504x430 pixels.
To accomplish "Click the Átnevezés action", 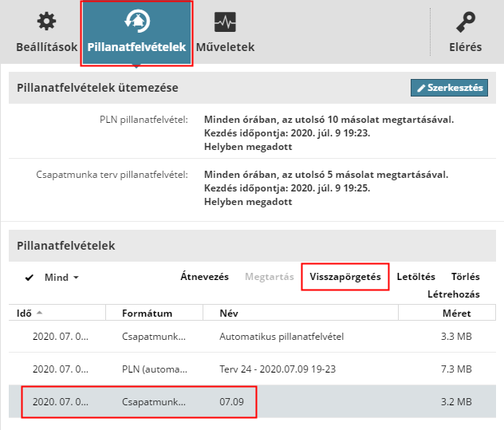I will click(x=204, y=277).
